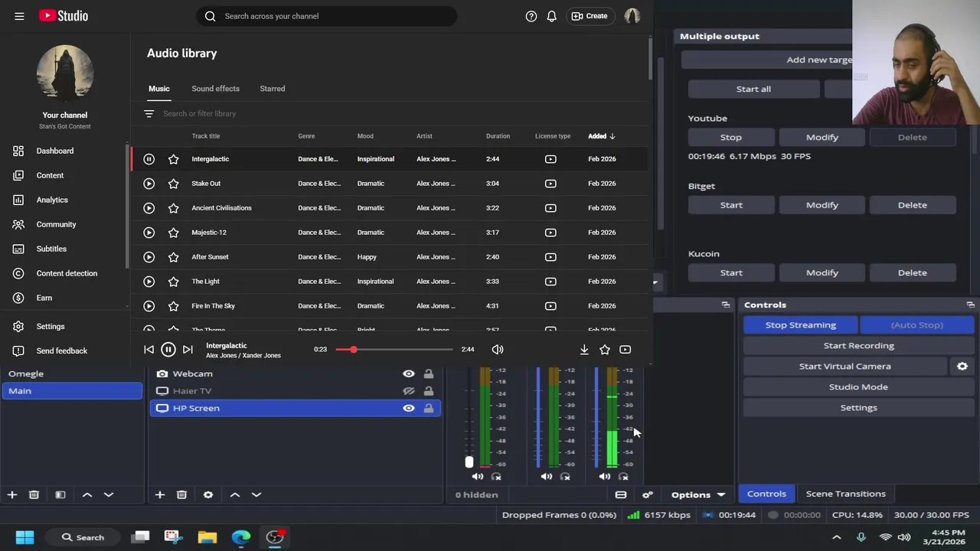Open File Explorer from the taskbar
The image size is (980, 551).
click(207, 537)
